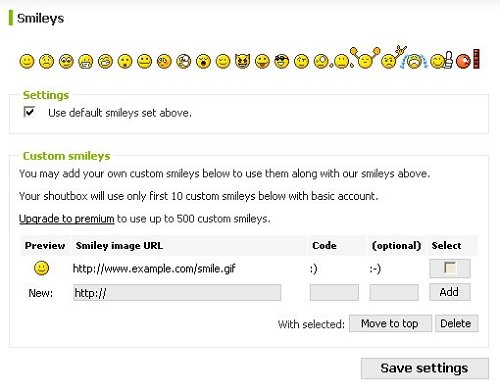This screenshot has width=500, height=392.
Task: Click the shocked open-mouth smiley
Action: click(x=203, y=61)
